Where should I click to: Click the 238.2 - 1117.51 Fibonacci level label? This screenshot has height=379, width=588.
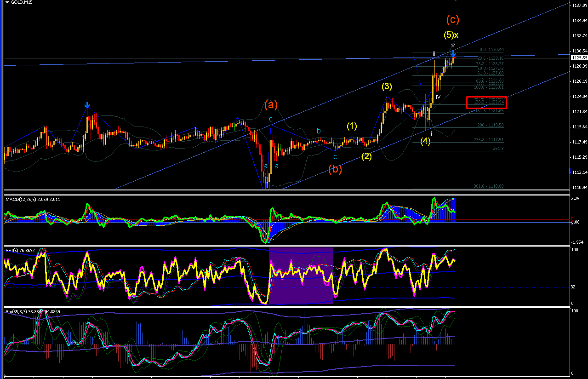click(490, 140)
